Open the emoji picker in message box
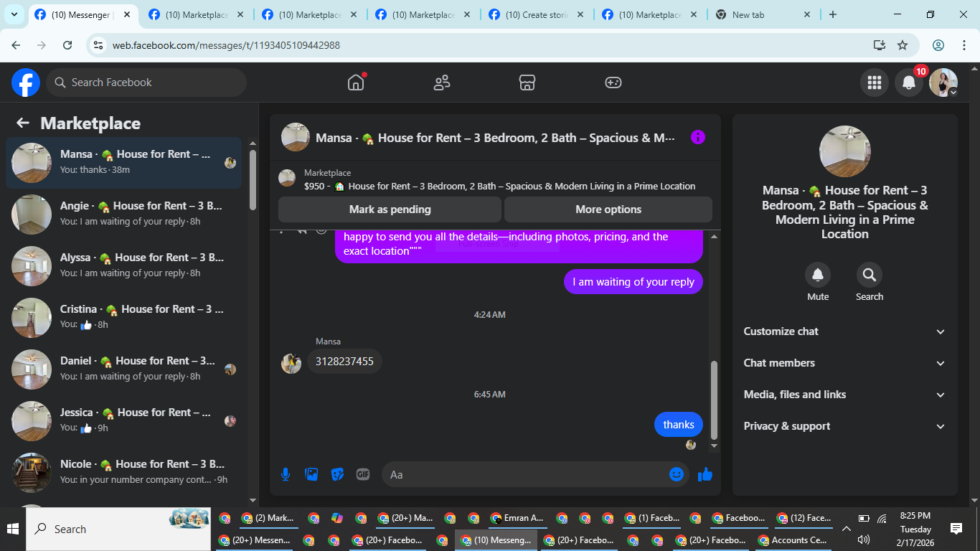Image resolution: width=980 pixels, height=551 pixels. coord(677,474)
